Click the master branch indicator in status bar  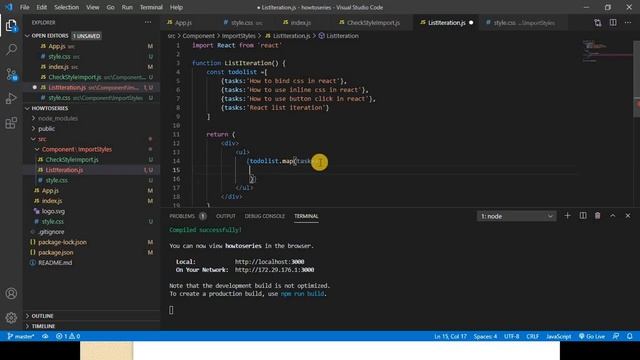[21, 336]
